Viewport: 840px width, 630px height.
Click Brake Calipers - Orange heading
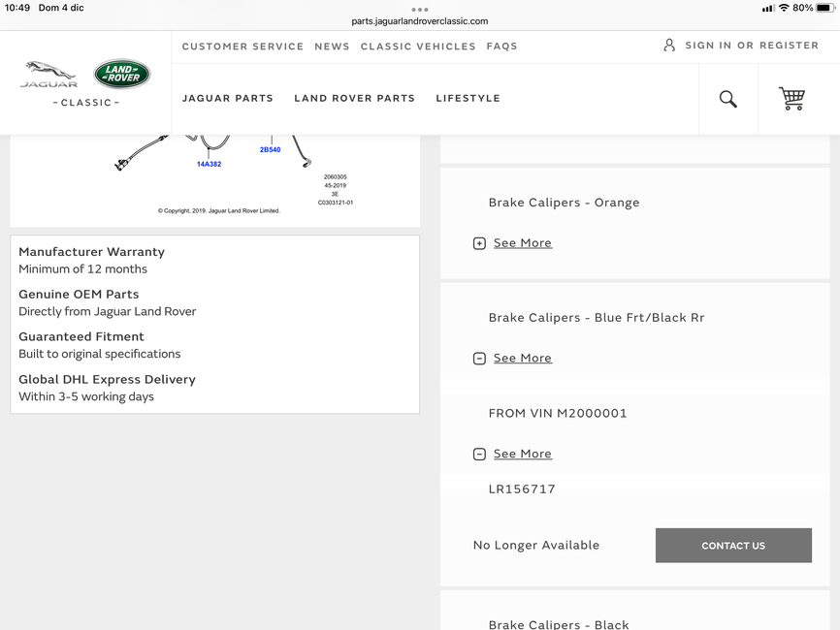(x=565, y=203)
